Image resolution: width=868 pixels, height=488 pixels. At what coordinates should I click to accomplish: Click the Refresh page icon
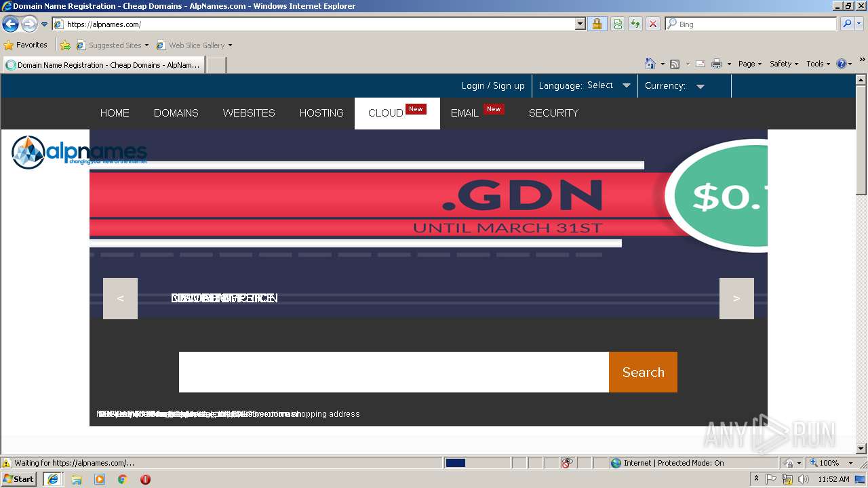coord(635,24)
